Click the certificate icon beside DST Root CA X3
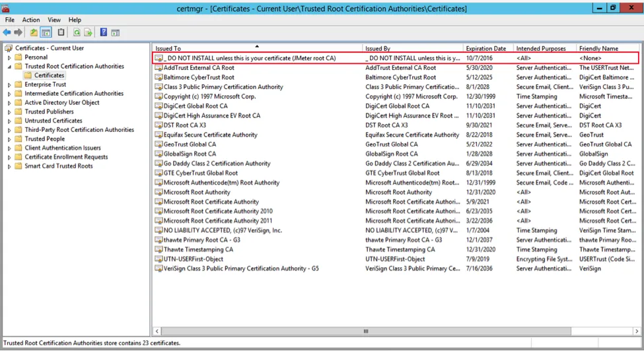Screen dimensions: 644x351 click(159, 125)
